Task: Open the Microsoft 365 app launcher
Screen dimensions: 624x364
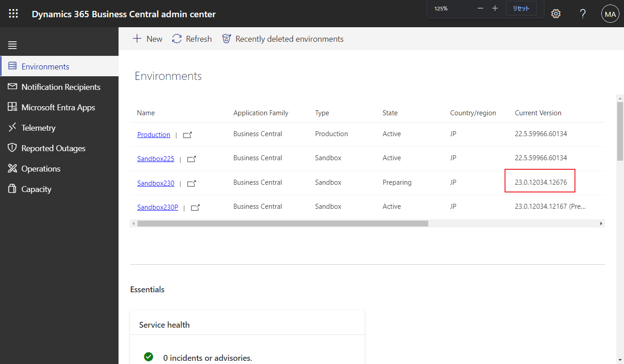Action: click(13, 13)
